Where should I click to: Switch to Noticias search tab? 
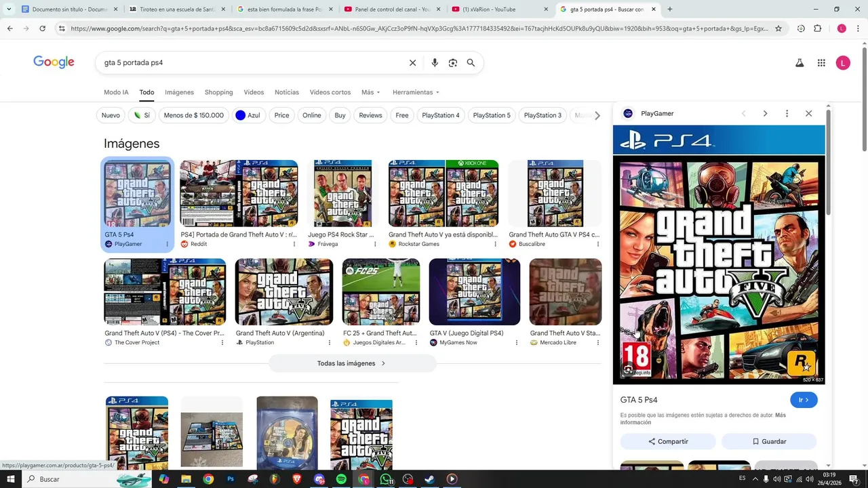(287, 92)
